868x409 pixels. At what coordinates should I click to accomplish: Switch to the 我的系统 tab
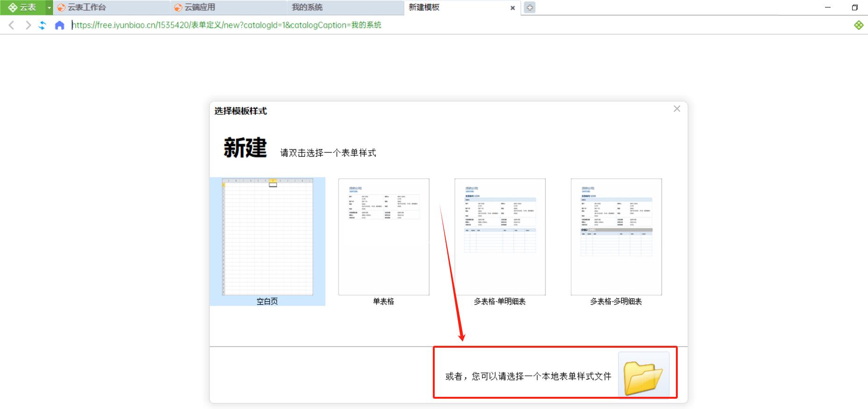coord(307,7)
